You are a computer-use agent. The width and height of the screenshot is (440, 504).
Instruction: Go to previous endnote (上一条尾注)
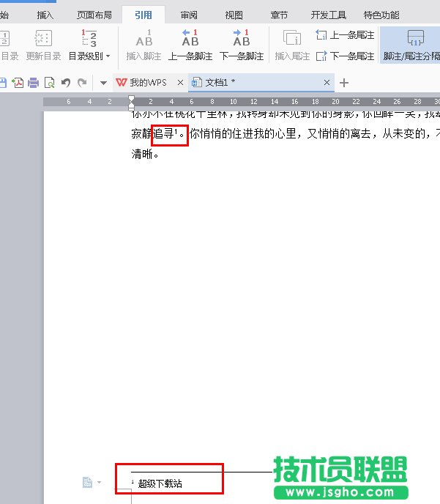(x=345, y=35)
